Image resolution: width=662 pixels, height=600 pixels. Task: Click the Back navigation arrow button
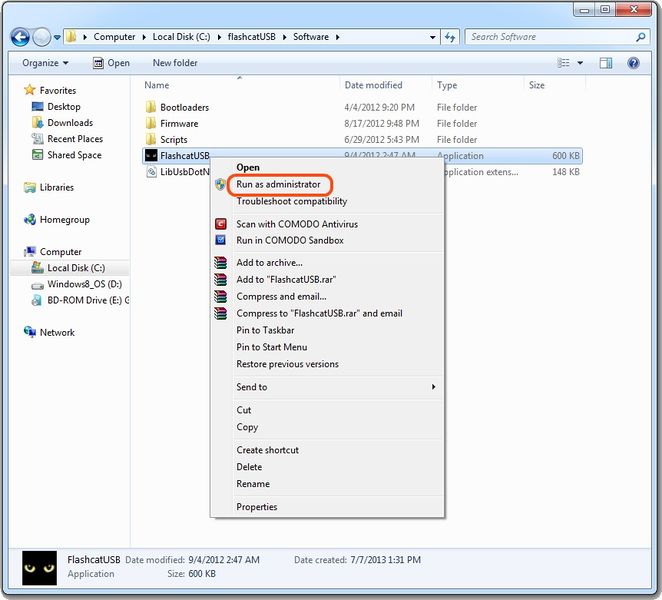tap(20, 37)
